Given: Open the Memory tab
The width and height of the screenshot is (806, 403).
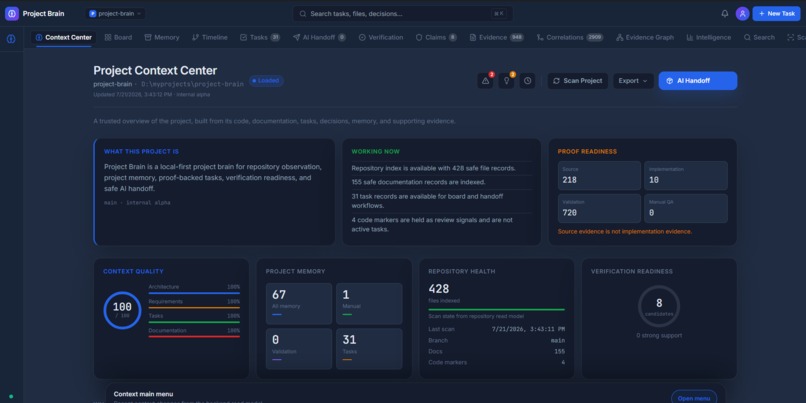Looking at the screenshot, I should 162,38.
